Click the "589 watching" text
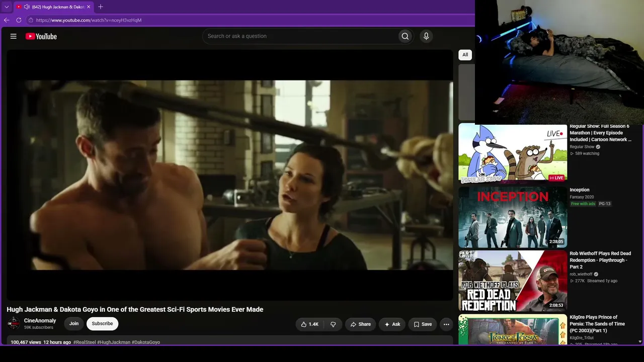Screen dimensions: 644x362 point(587,153)
